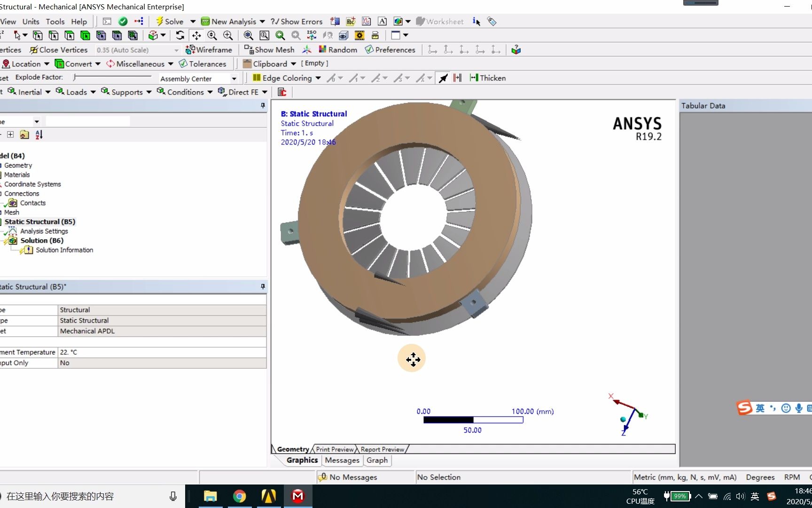Switch to the Graph tab
This screenshot has width=812, height=508.
point(377,460)
